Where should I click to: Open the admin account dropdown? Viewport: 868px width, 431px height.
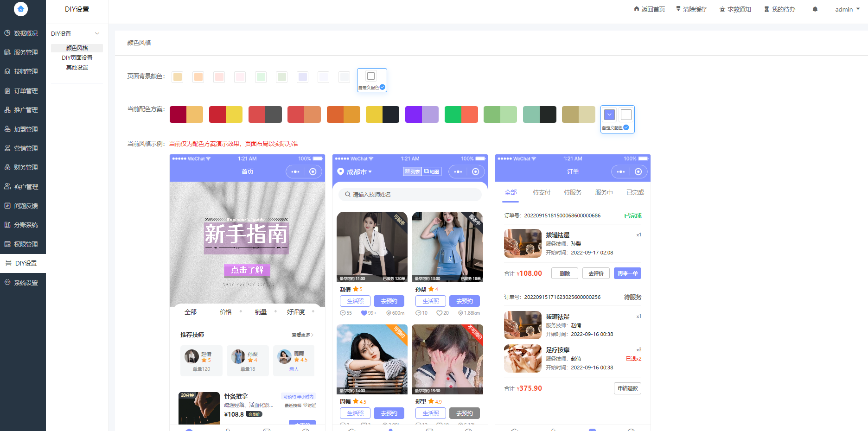click(846, 9)
